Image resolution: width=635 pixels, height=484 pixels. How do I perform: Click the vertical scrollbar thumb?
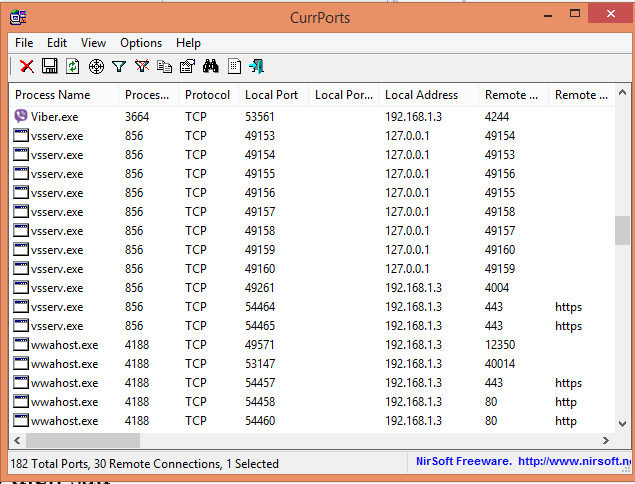point(622,230)
